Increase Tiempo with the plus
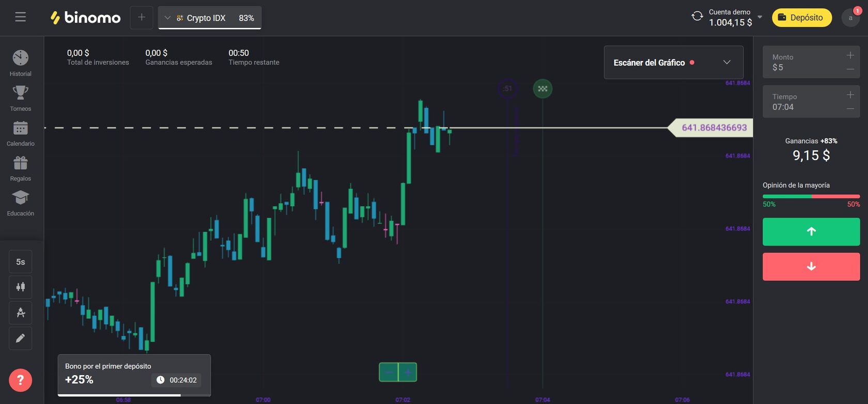Viewport: 868px width, 404px height. coord(850,95)
